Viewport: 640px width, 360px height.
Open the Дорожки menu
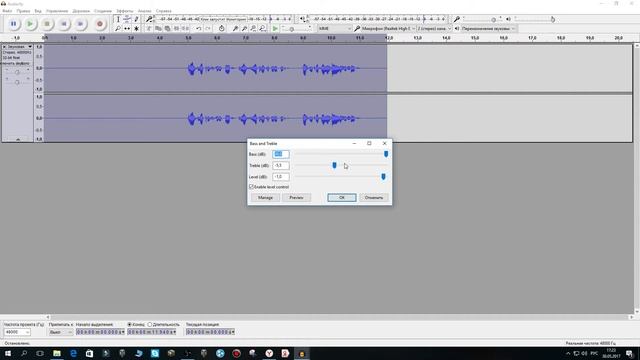81,11
